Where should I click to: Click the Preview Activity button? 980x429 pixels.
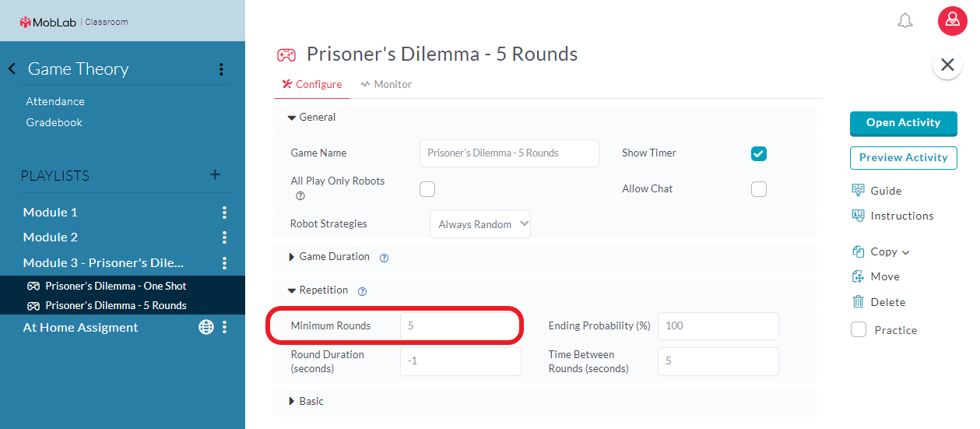[x=903, y=157]
